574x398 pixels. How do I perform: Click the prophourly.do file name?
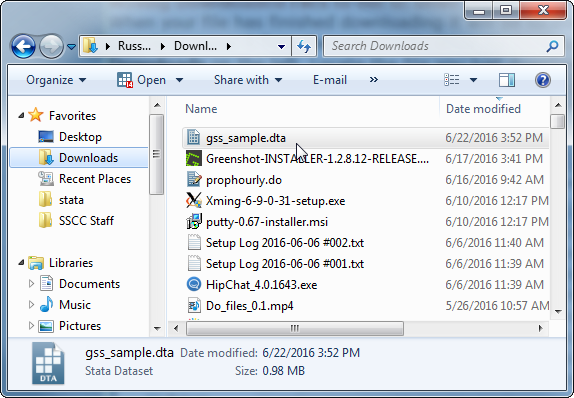[244, 180]
